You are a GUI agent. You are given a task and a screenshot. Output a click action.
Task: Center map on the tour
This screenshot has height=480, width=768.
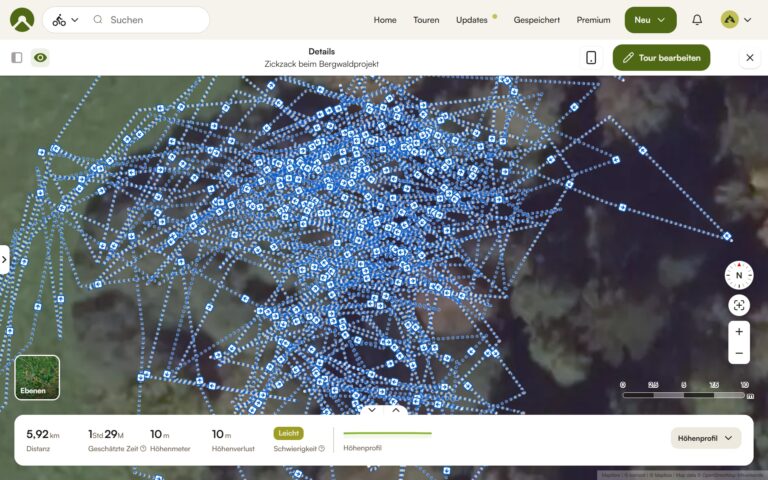point(739,306)
